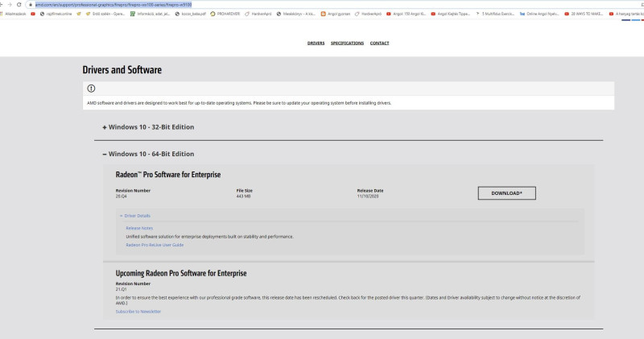Open the Online Angol Nyelv bookmark
Image resolution: width=644 pixels, height=339 pixels.
[x=539, y=14]
